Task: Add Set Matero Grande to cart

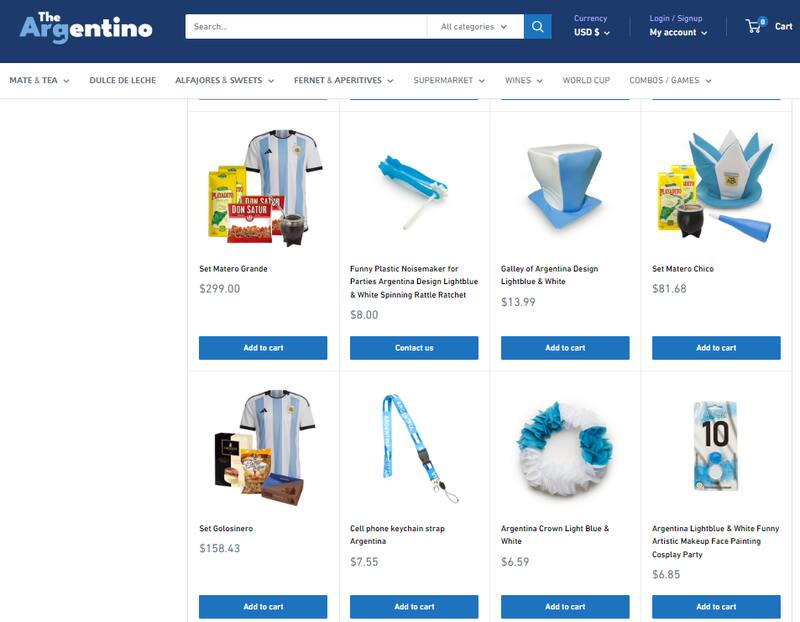Action: pos(263,347)
